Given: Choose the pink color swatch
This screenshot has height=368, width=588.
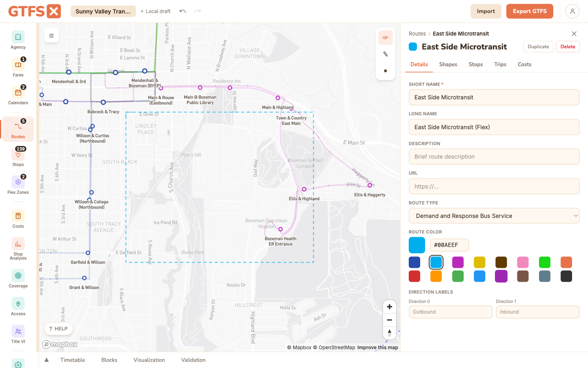Looking at the screenshot, I should pos(523,262).
